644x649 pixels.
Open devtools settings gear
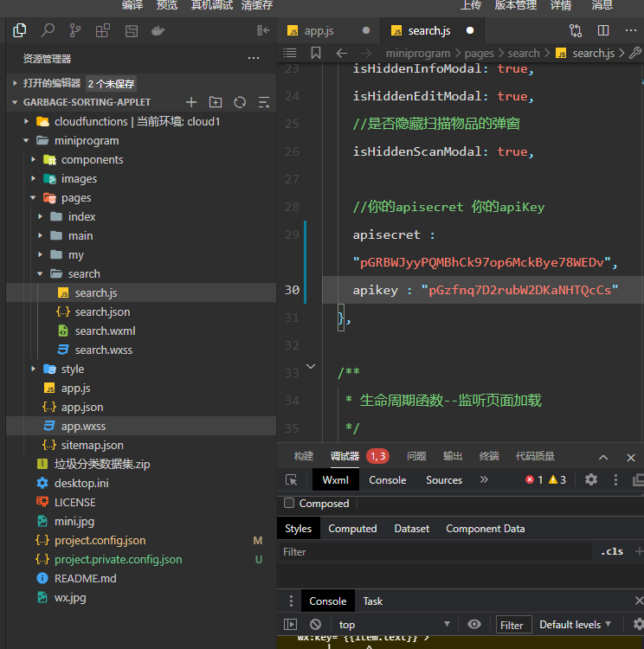(x=590, y=479)
